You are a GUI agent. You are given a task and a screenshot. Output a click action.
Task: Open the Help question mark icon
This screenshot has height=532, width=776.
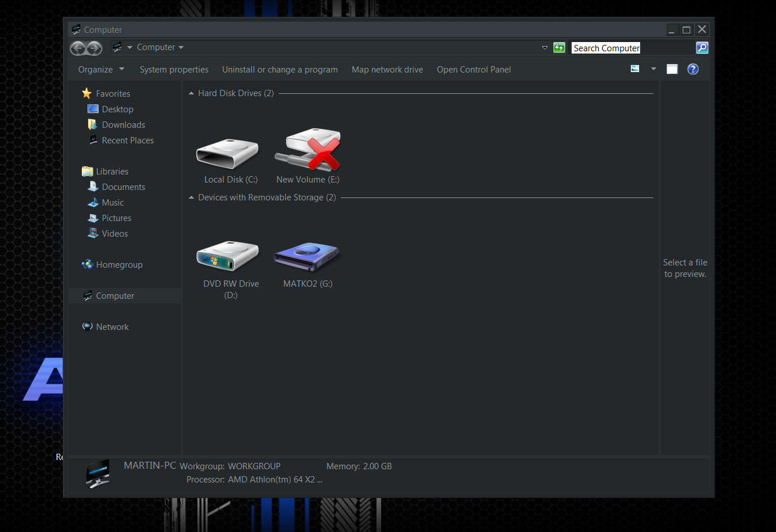693,69
